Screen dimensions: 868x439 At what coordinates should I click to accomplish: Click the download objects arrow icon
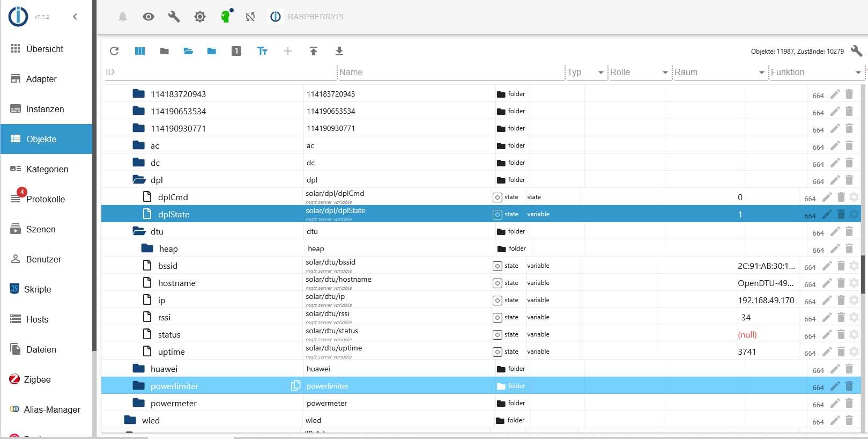point(339,51)
